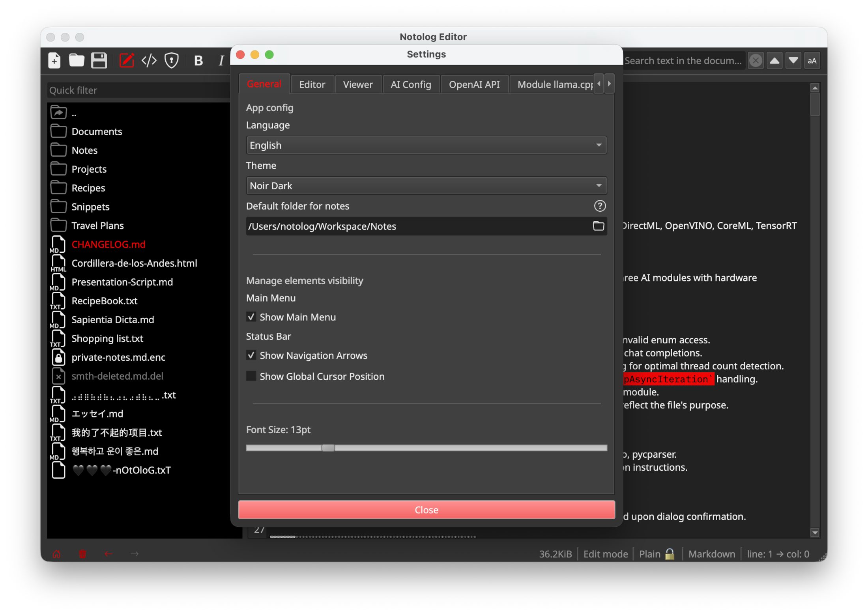The image size is (868, 615).
Task: Activate edit mode with the red pencil icon
Action: pyautogui.click(x=126, y=60)
